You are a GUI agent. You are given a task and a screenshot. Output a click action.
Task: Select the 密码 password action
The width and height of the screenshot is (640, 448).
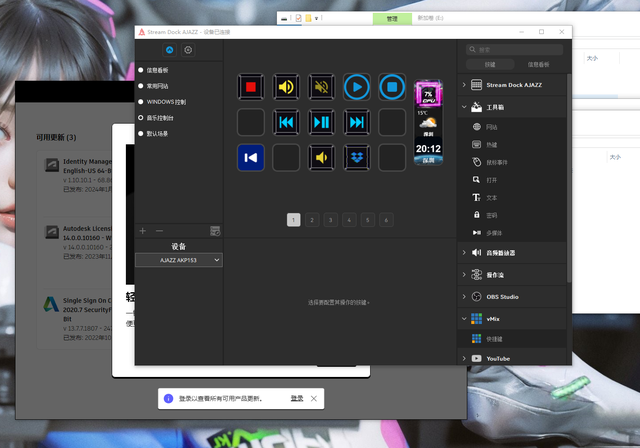click(512, 215)
